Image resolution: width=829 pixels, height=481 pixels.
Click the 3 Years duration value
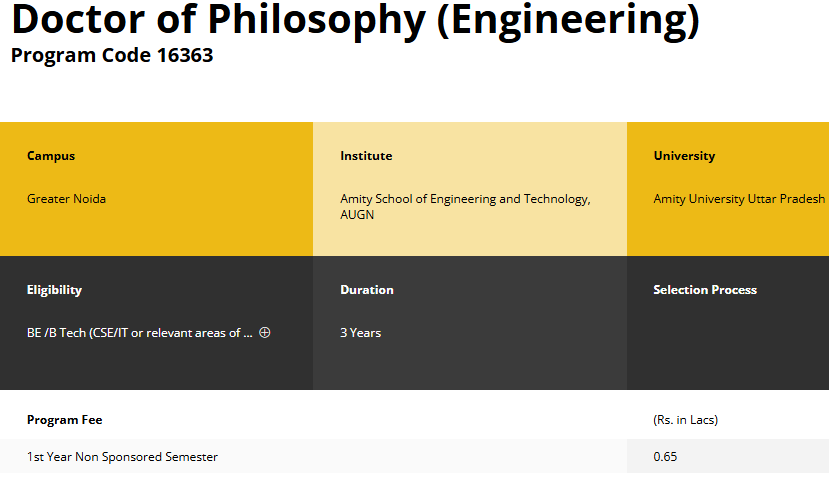pyautogui.click(x=360, y=332)
